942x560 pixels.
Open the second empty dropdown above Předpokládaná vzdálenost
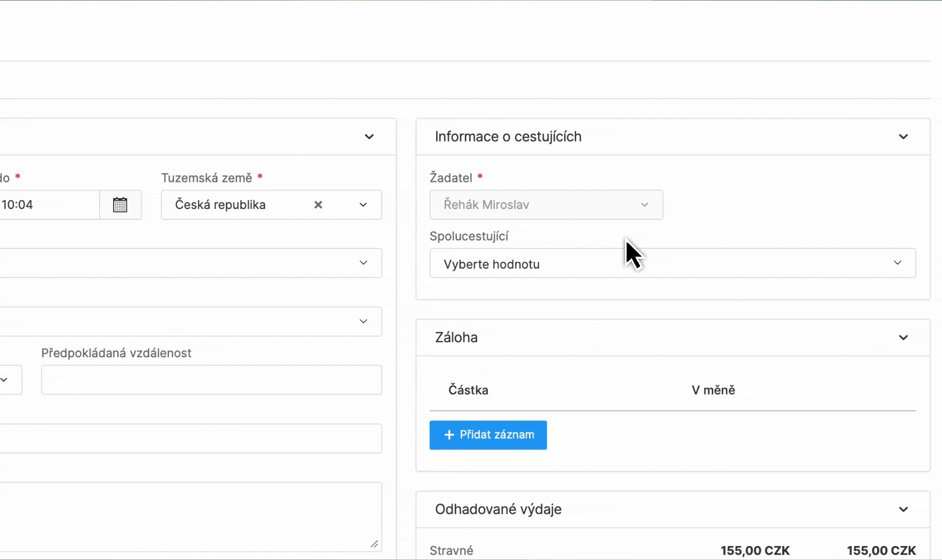point(363,321)
